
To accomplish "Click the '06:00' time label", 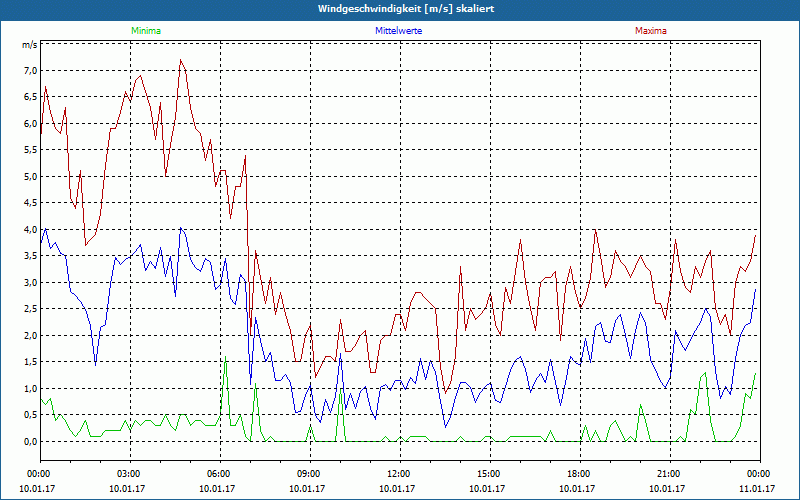I will click(217, 474).
